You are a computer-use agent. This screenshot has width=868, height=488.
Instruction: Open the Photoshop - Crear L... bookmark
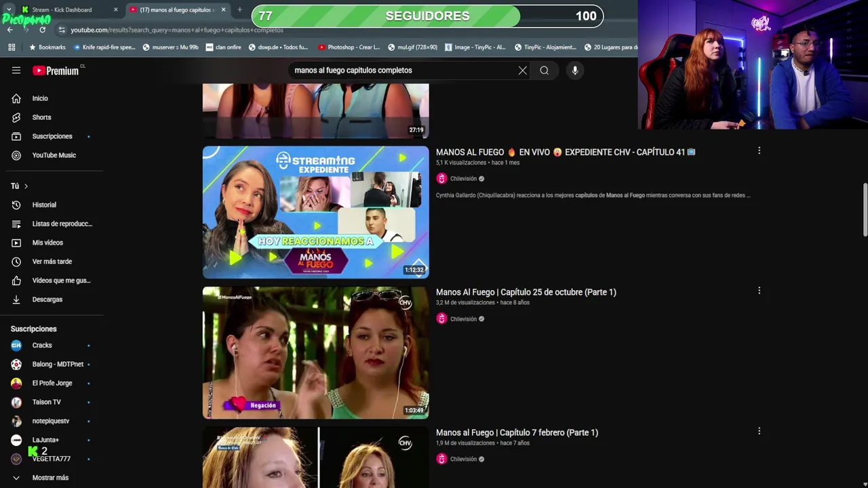[348, 47]
